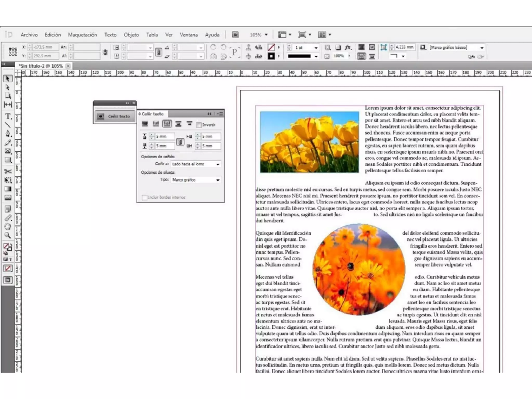Click jump object wrap icon
532x399 pixels.
coord(178,124)
